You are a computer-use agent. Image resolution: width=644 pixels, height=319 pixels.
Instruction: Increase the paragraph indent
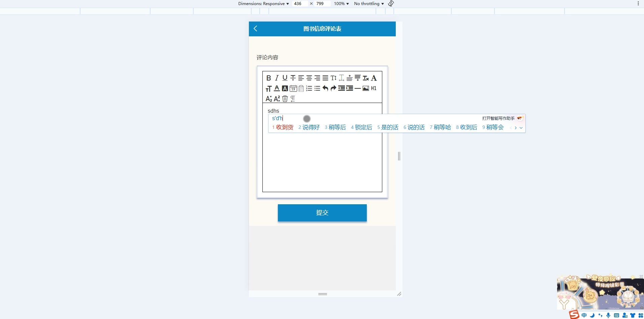(350, 88)
